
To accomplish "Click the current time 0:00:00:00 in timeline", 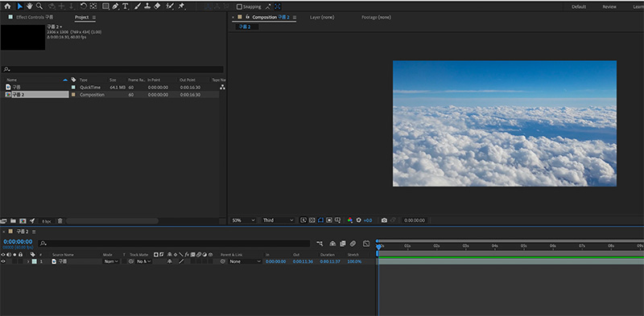I will click(18, 242).
